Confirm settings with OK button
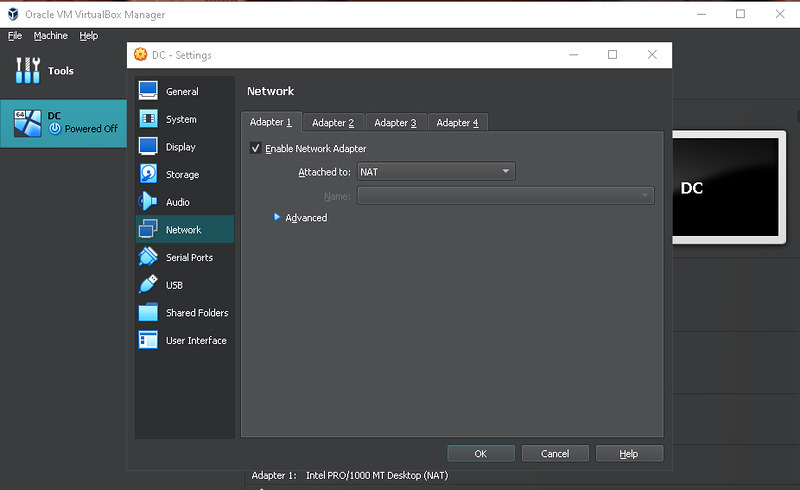The width and height of the screenshot is (800, 490). (x=481, y=453)
